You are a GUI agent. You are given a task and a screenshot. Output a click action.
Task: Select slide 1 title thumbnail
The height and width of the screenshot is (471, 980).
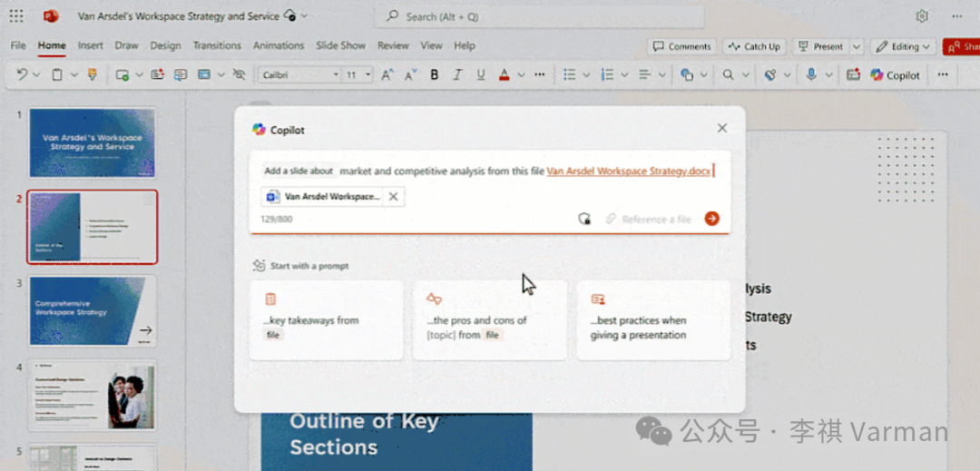[x=93, y=143]
